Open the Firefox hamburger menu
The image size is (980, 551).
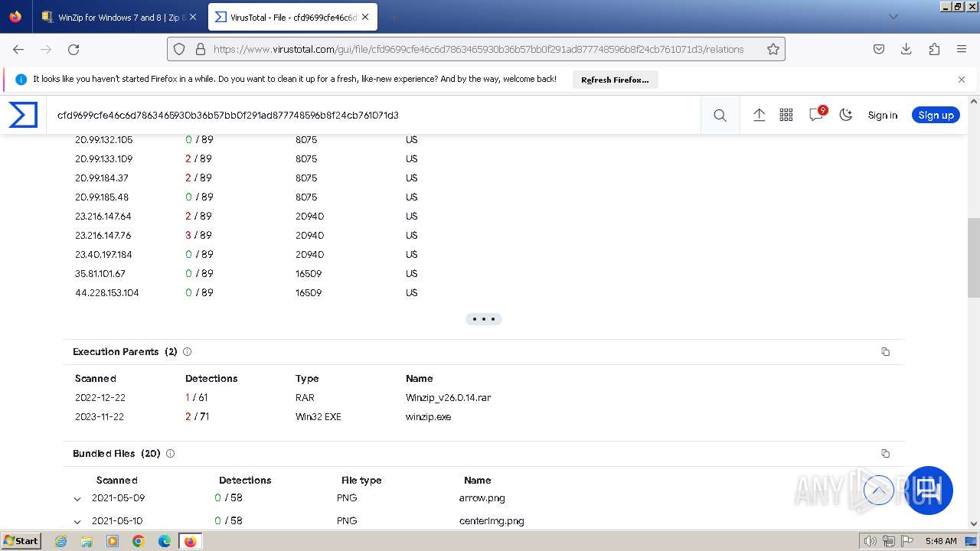pyautogui.click(x=962, y=49)
